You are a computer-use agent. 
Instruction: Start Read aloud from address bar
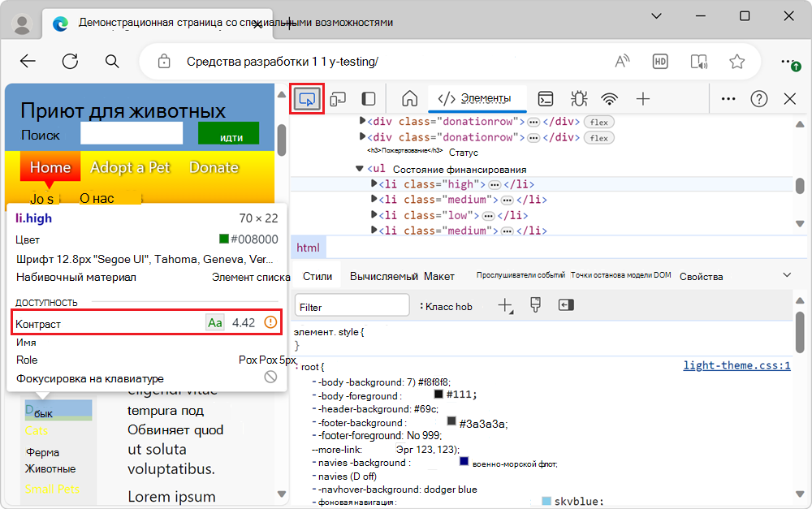622,61
